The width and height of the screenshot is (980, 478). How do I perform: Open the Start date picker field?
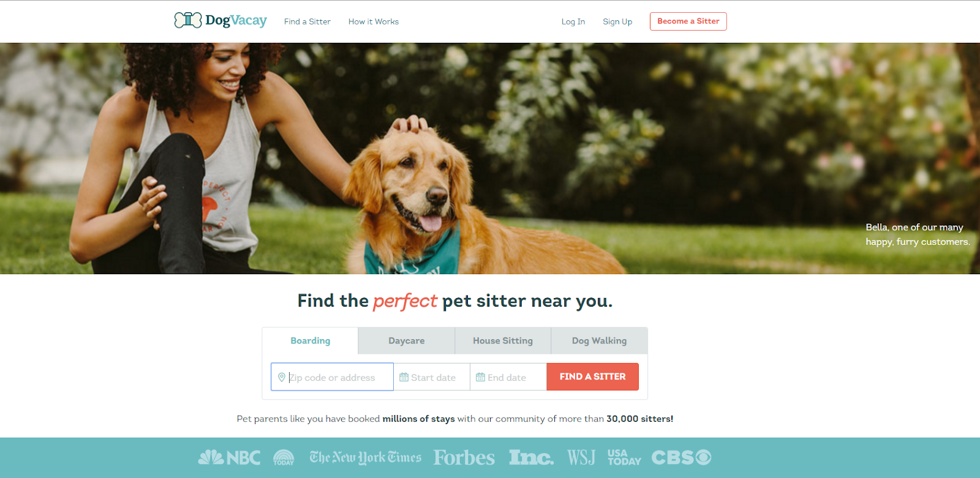432,377
